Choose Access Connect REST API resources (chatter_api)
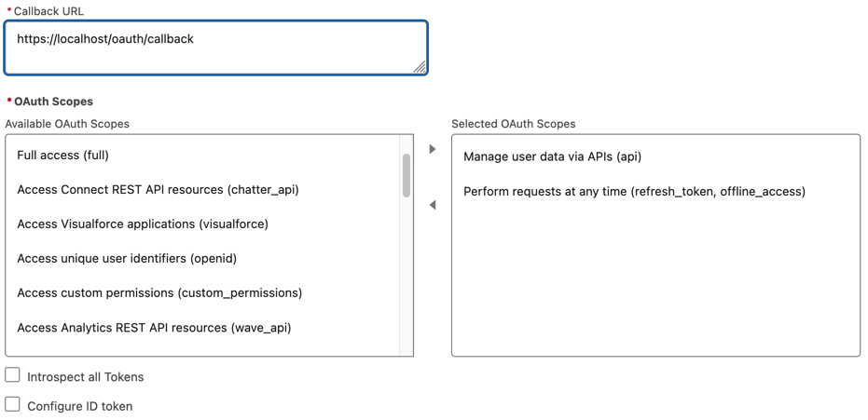 (158, 190)
